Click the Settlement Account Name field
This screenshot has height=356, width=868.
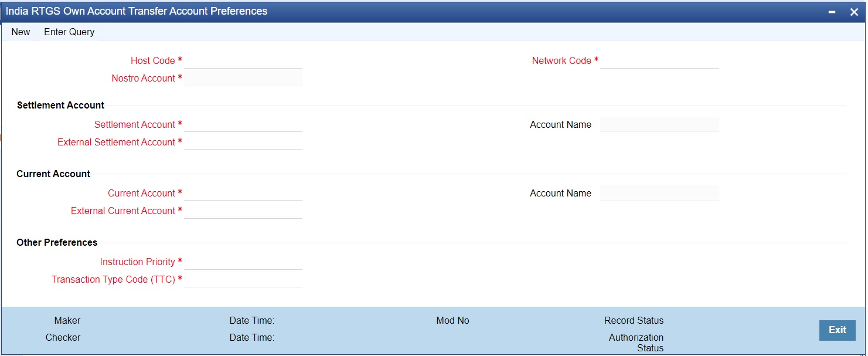coord(659,124)
